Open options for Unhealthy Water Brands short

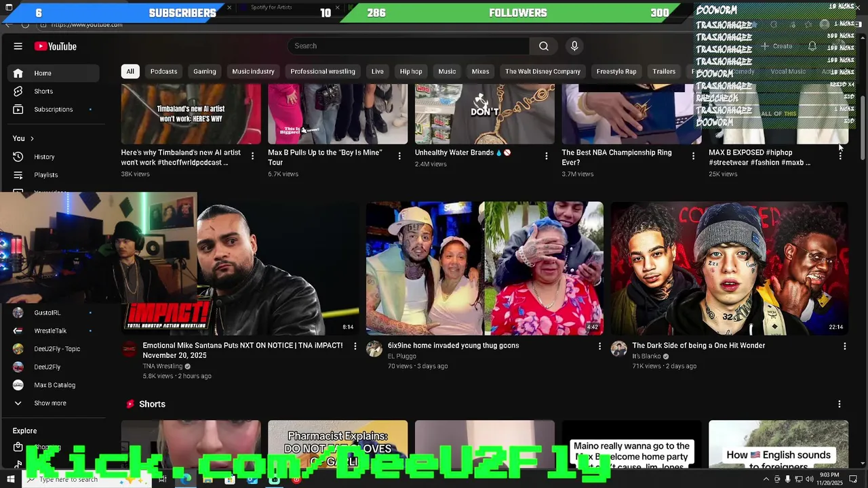[x=547, y=156]
